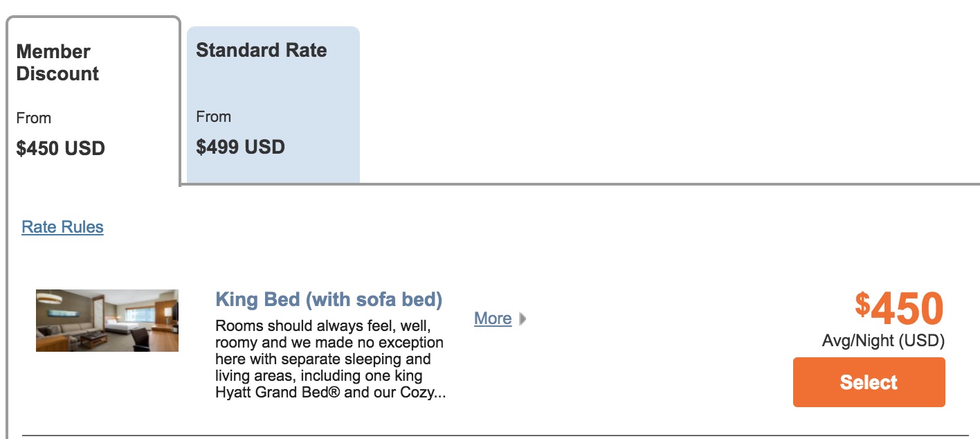Click the "Standard Rate" heading text
980x439 pixels.
tap(261, 50)
